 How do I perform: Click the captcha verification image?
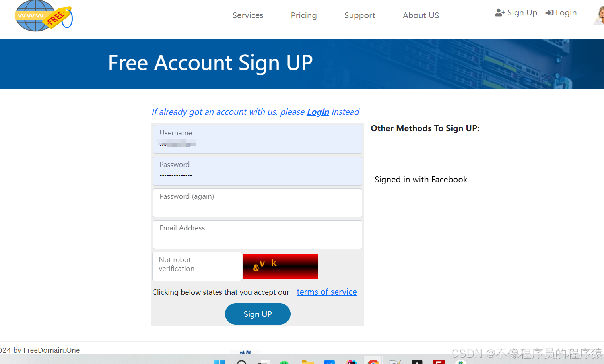[x=280, y=266]
